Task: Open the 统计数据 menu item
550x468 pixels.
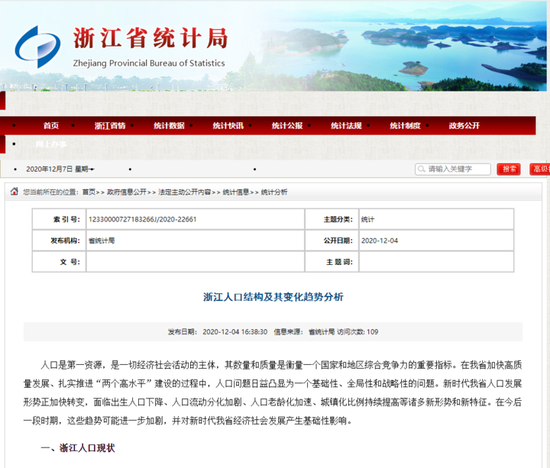Action: [x=169, y=126]
